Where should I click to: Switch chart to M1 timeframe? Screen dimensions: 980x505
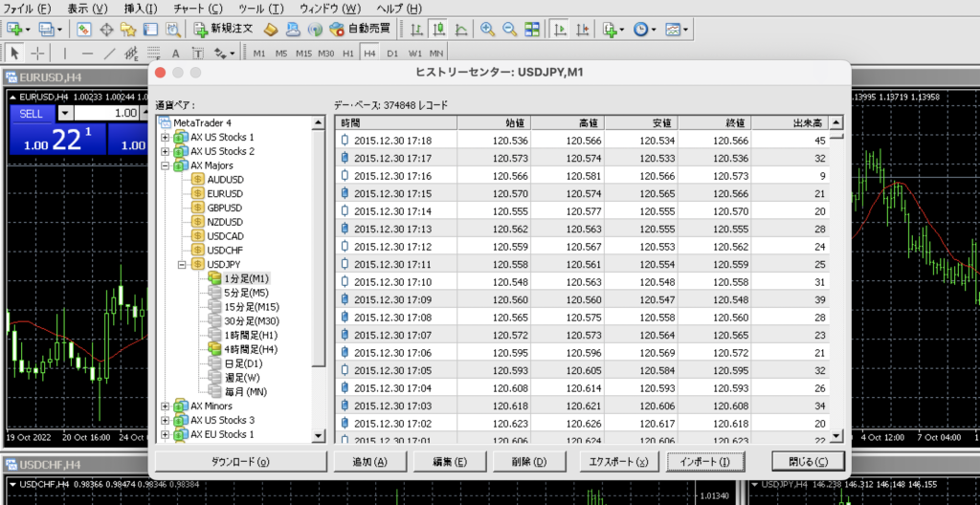(258, 54)
